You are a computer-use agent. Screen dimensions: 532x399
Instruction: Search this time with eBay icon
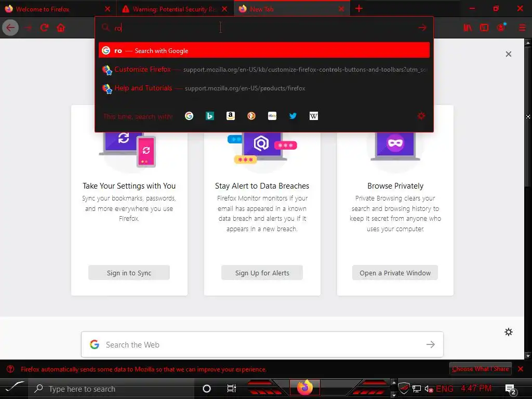[x=272, y=116]
